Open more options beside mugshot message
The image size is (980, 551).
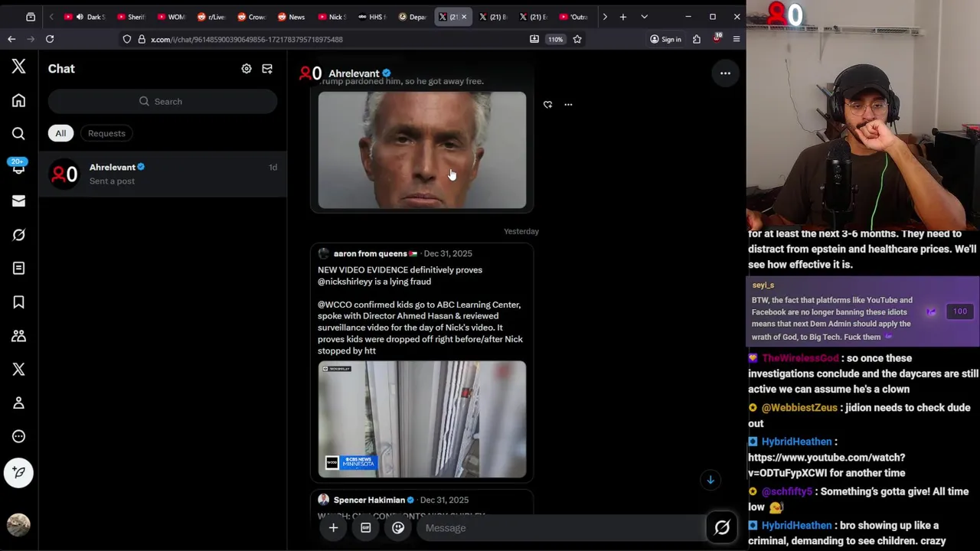[568, 105]
